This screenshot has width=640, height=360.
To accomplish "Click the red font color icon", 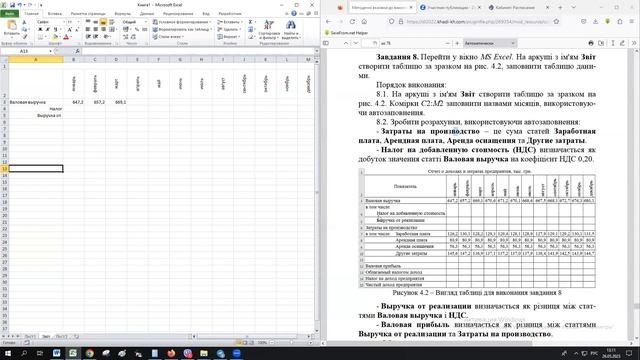I will (66, 37).
